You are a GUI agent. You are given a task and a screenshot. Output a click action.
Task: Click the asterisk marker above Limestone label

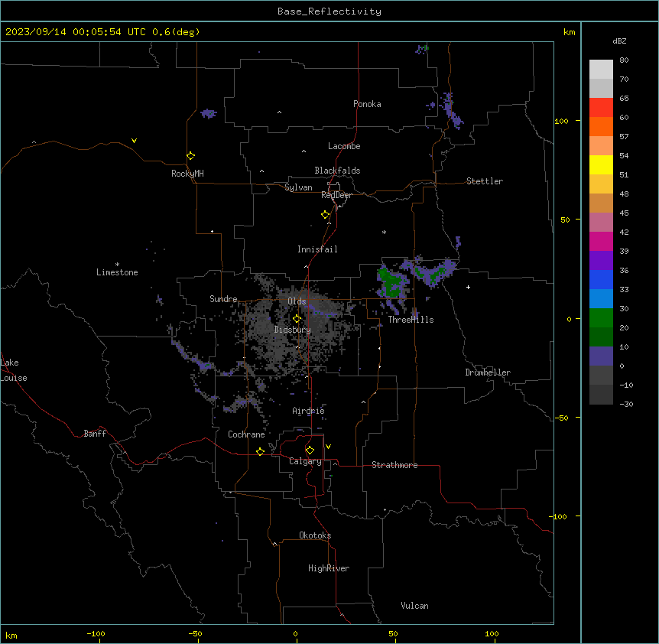click(x=117, y=265)
